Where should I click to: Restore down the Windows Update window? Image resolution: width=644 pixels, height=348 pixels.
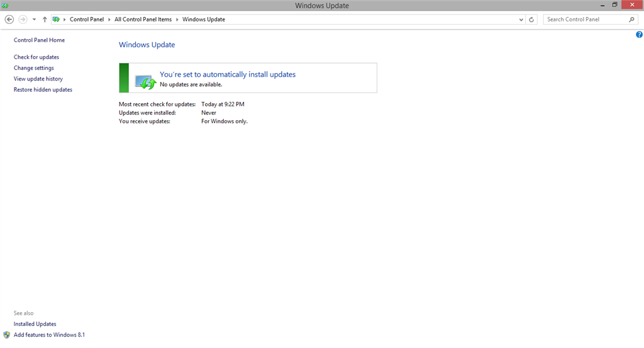click(x=615, y=5)
